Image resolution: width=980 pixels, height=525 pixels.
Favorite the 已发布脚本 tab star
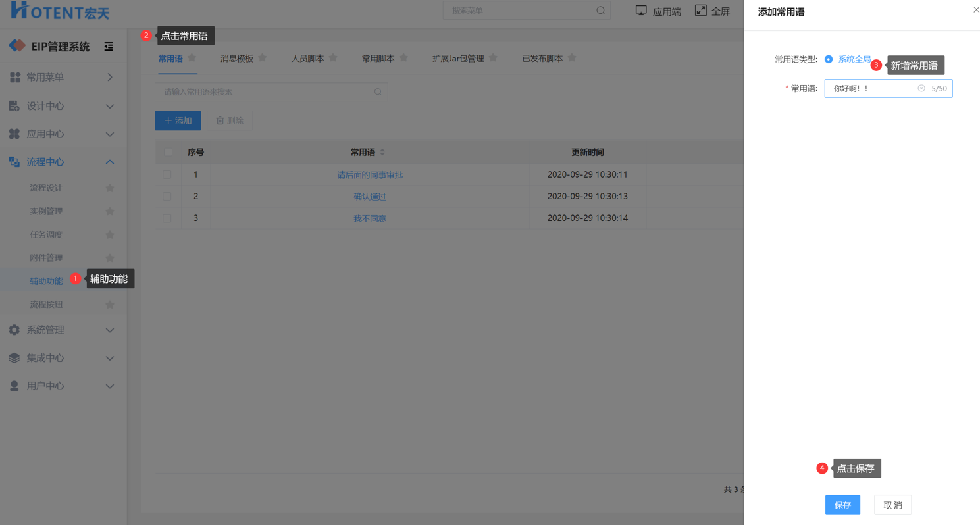click(x=572, y=58)
